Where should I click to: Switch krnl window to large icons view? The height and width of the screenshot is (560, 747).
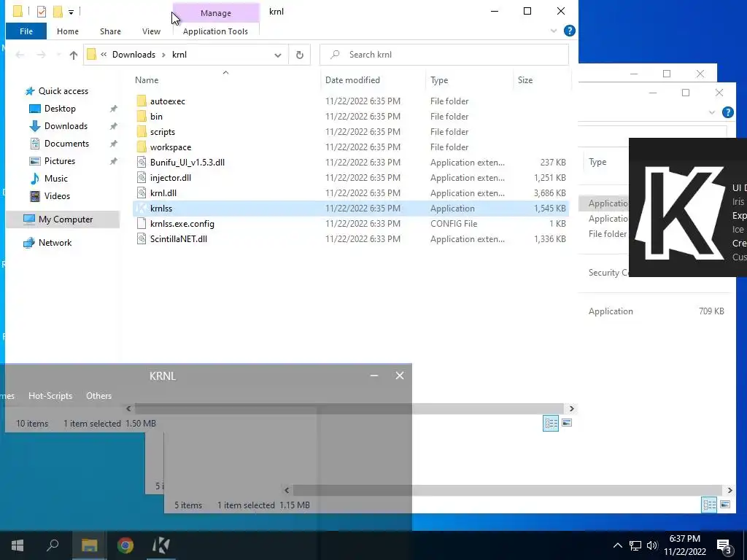tap(567, 423)
